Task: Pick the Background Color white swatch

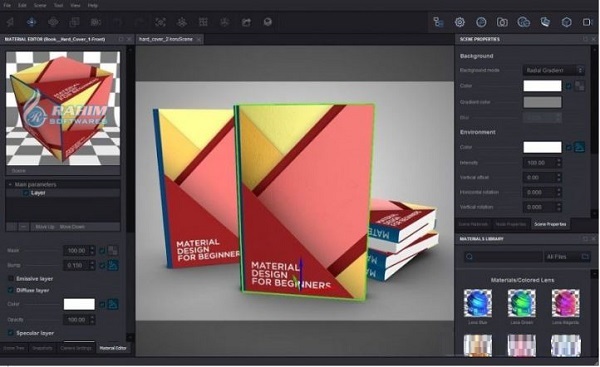Action: click(x=542, y=86)
